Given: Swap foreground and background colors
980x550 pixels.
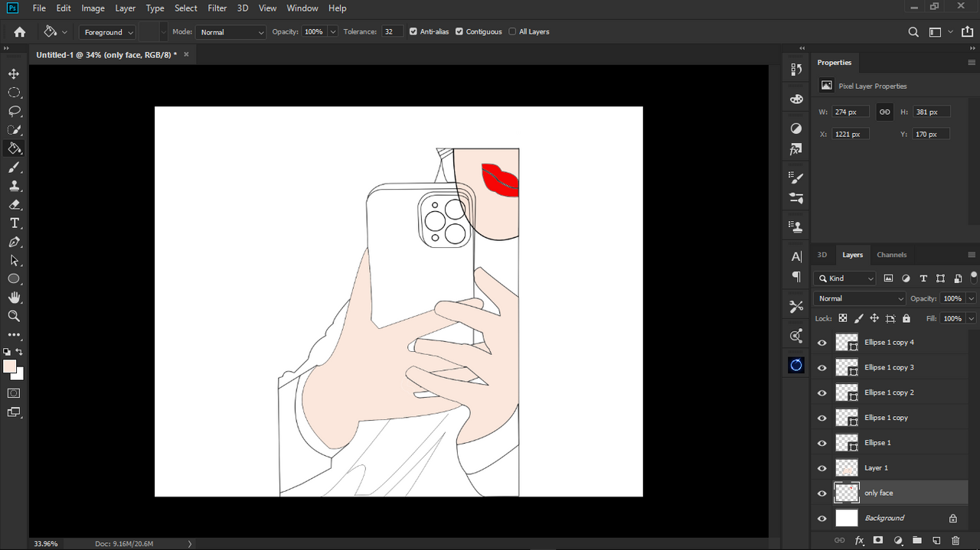Looking at the screenshot, I should 19,352.
